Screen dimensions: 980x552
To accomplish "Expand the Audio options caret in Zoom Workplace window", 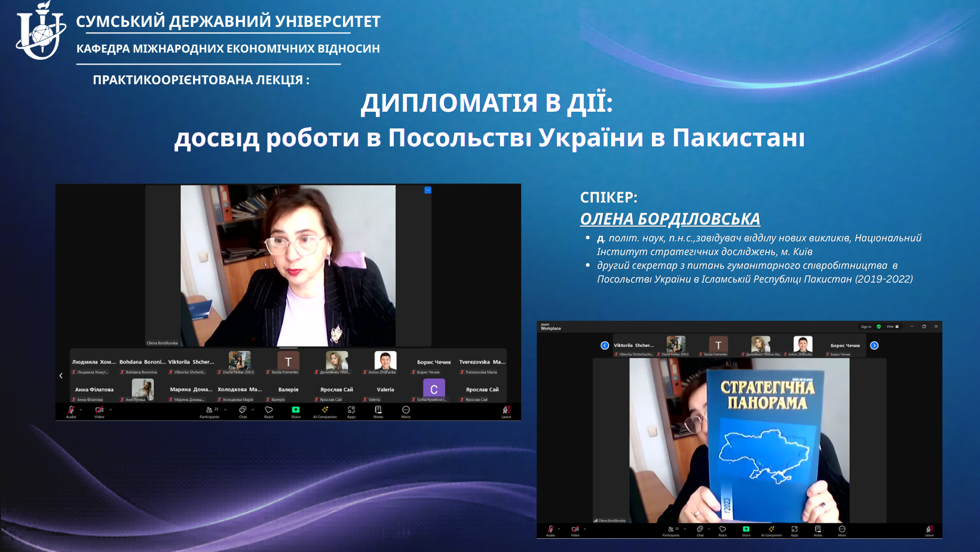I will coord(559,529).
